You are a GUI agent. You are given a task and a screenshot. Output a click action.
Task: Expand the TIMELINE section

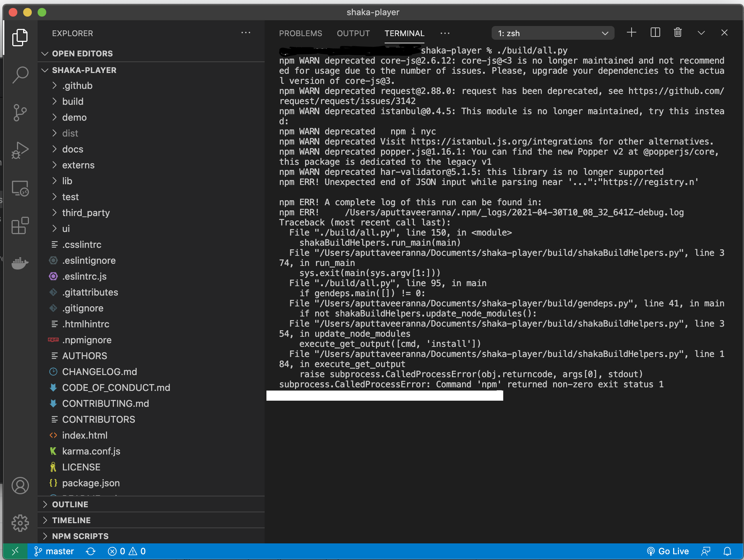[x=71, y=520]
